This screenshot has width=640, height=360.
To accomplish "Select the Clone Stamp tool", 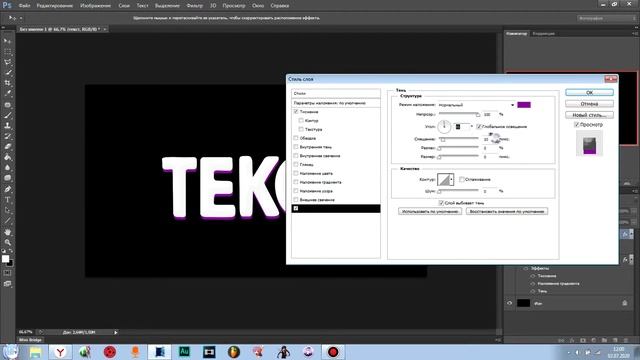I will (7, 126).
